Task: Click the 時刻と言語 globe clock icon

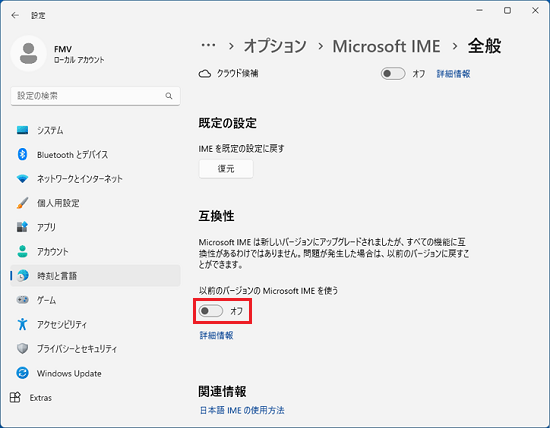Action: pos(22,276)
